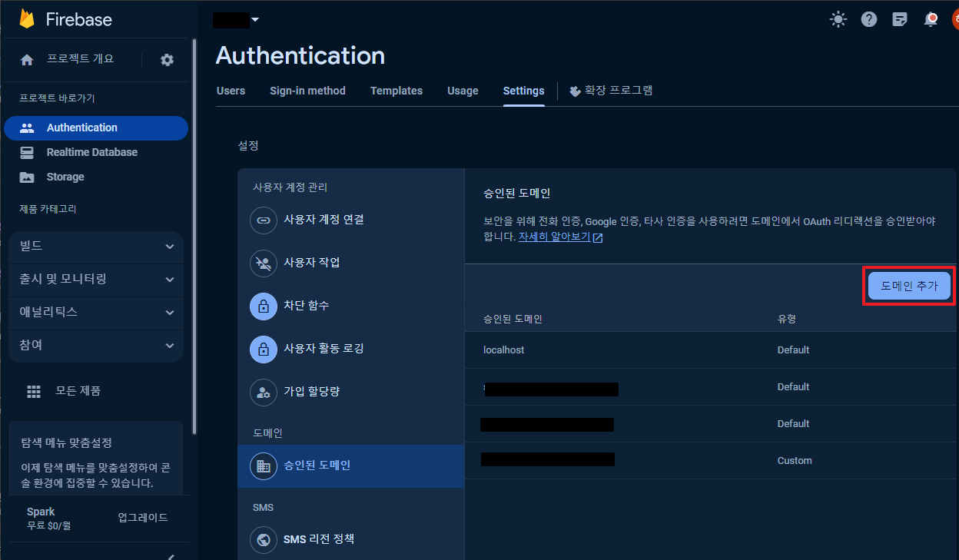
Task: Open 프로젝트 개요 in the sidebar
Action: [80, 59]
